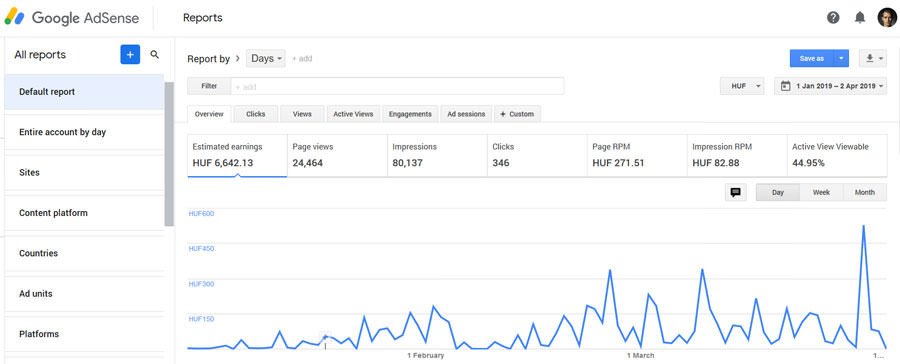The image size is (900, 364).
Task: Open the Days report dimension dropdown
Action: click(x=266, y=59)
